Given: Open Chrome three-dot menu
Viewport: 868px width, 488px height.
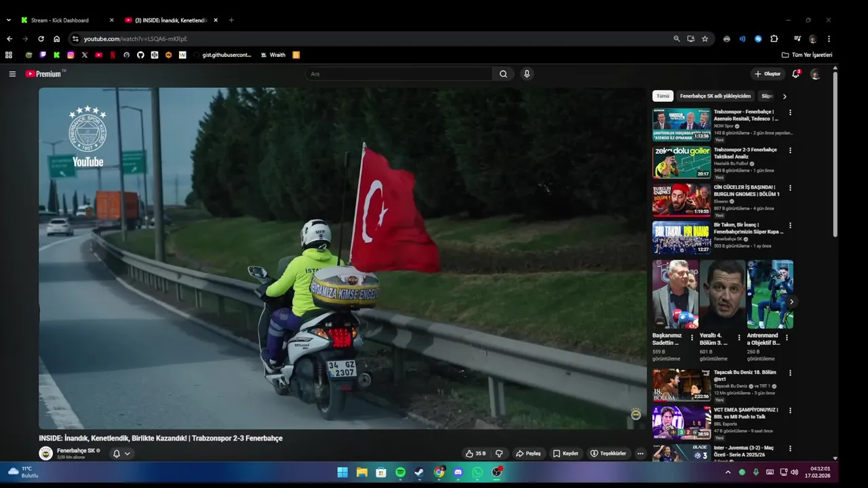Looking at the screenshot, I should [x=829, y=39].
